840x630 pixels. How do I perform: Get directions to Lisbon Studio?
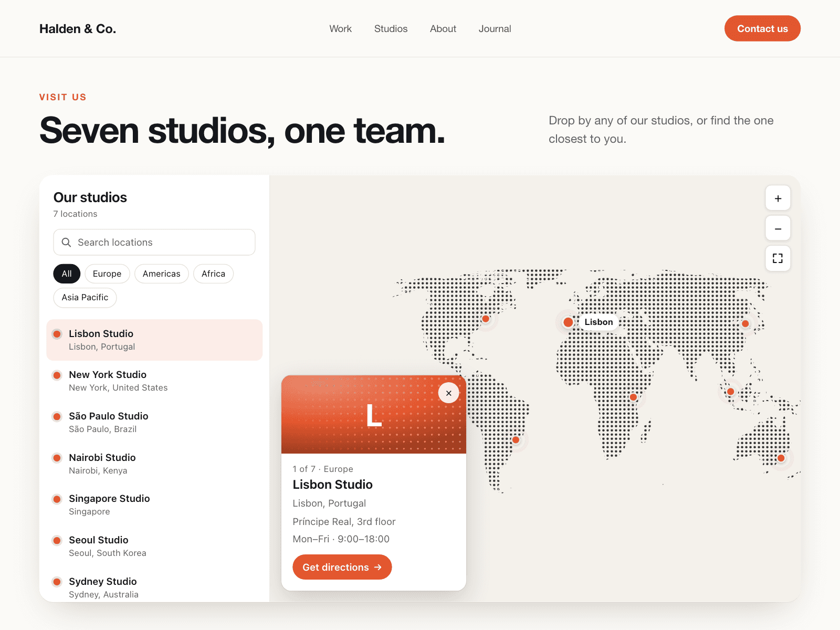click(342, 567)
